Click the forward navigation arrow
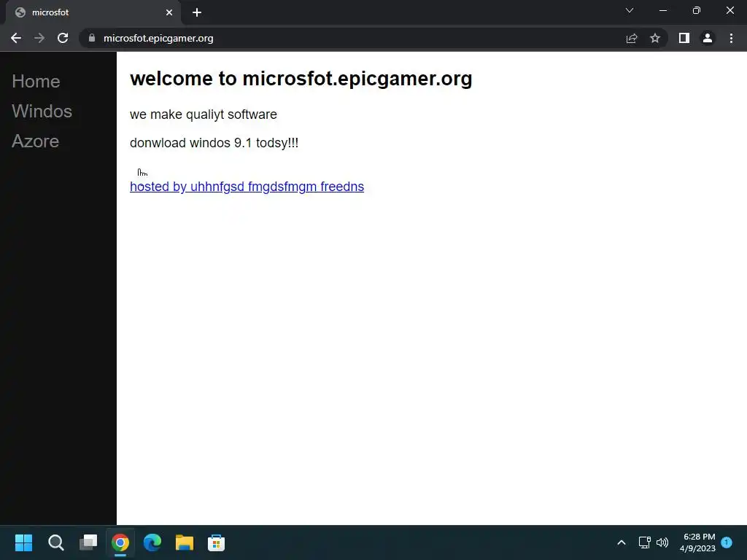The height and width of the screenshot is (560, 747). pos(39,38)
